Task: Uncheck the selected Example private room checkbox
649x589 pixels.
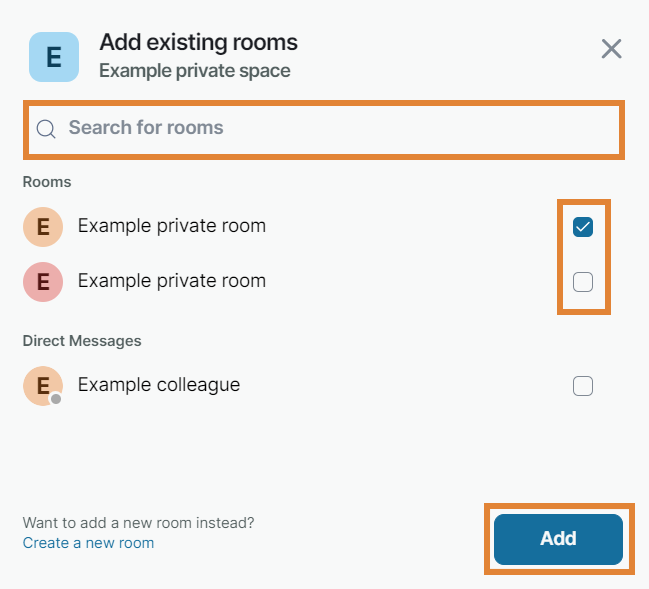Action: 583,227
